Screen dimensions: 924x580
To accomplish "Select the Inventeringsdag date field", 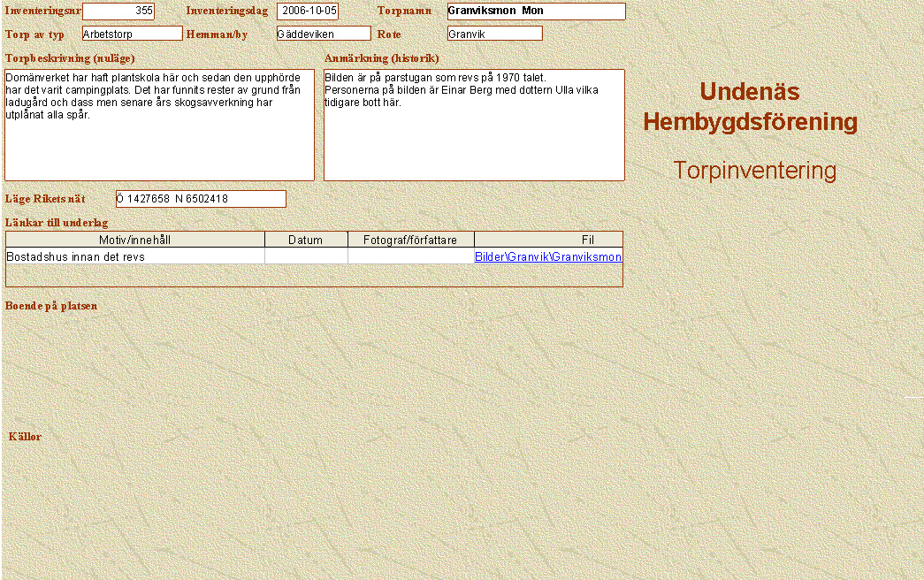I will pyautogui.click(x=308, y=11).
